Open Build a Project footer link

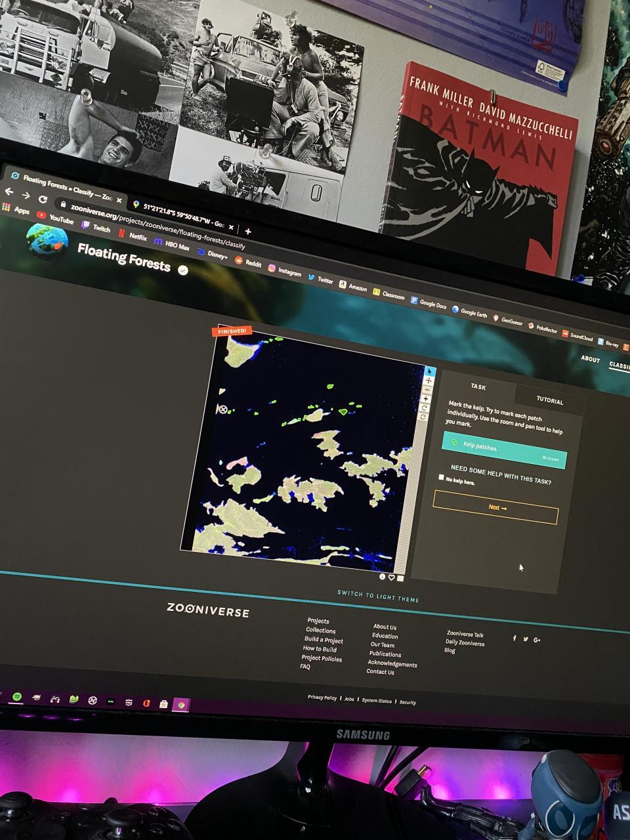[324, 640]
